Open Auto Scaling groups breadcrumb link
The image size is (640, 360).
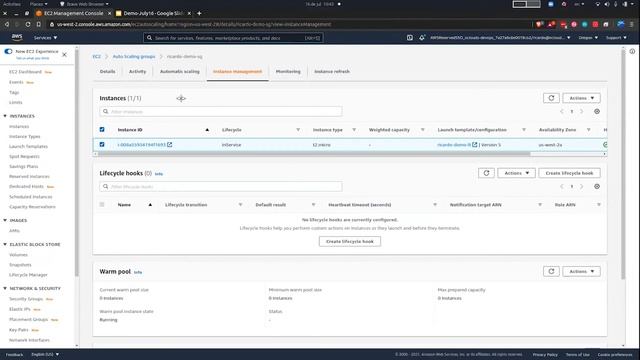coord(134,56)
